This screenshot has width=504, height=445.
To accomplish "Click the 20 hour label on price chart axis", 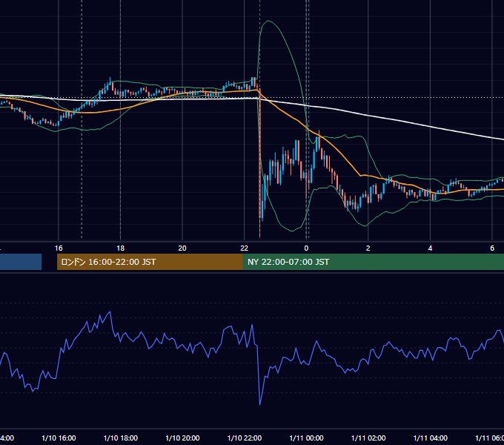I will pos(182,248).
